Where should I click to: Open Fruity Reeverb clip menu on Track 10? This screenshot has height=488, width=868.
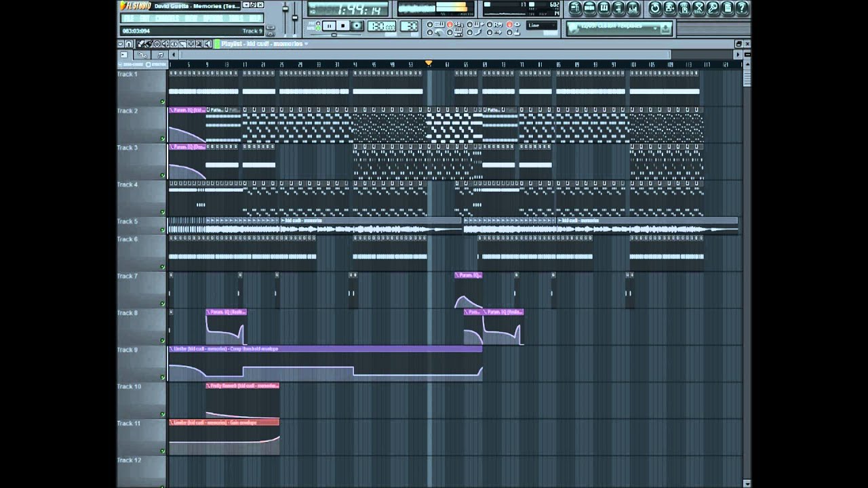point(208,385)
